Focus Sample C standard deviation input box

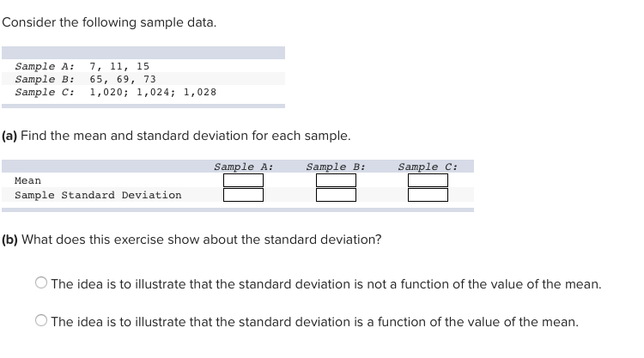(428, 195)
